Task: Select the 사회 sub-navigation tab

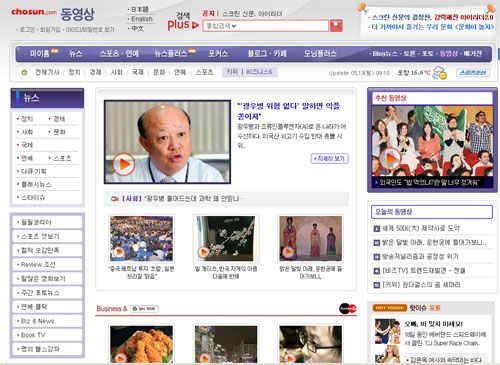Action: click(117, 72)
